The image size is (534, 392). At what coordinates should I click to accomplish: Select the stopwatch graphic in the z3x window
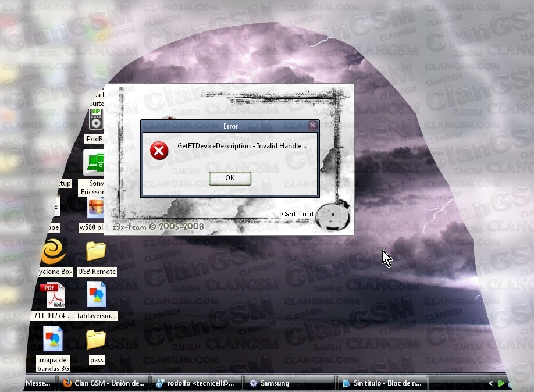pos(333,216)
